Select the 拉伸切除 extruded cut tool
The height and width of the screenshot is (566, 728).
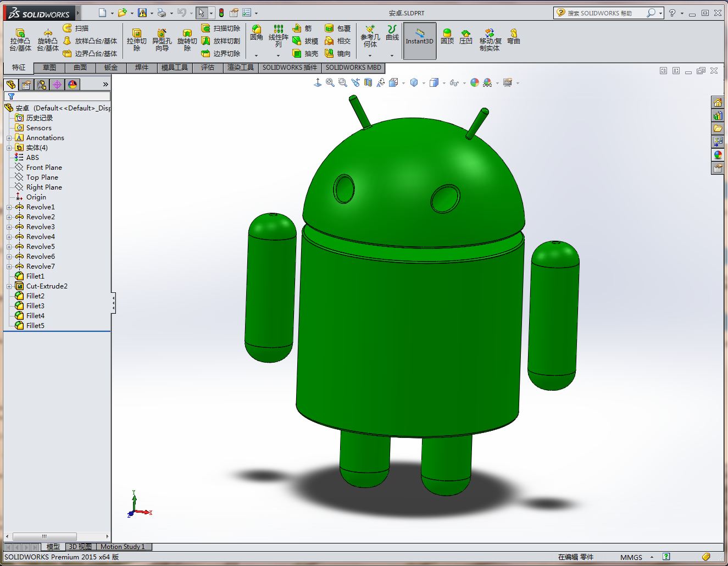point(136,40)
